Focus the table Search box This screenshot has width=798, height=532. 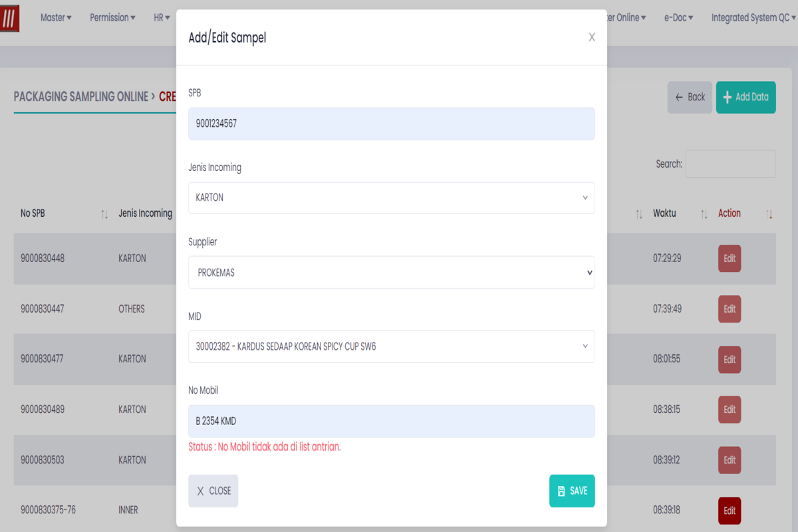click(730, 164)
